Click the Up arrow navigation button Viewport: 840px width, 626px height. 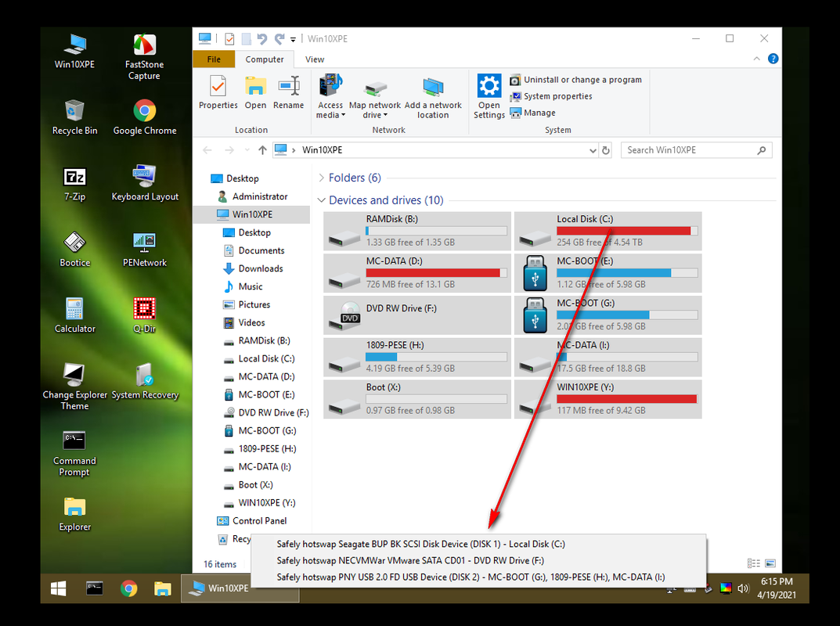tap(262, 150)
